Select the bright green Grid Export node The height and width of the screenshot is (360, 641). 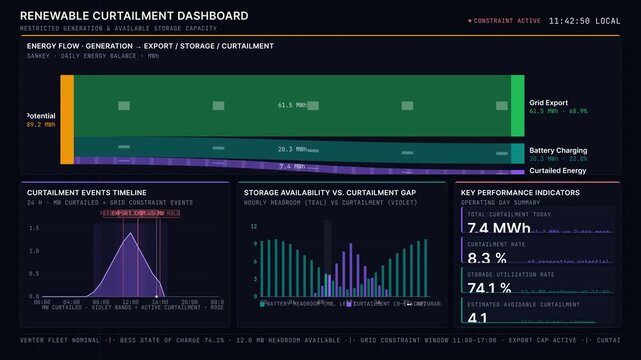click(x=518, y=105)
